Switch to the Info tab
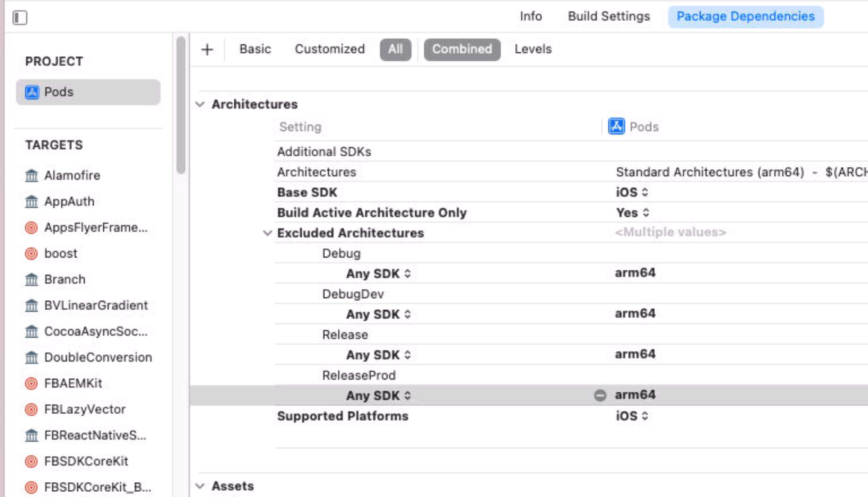The height and width of the screenshot is (497, 868). (531, 17)
